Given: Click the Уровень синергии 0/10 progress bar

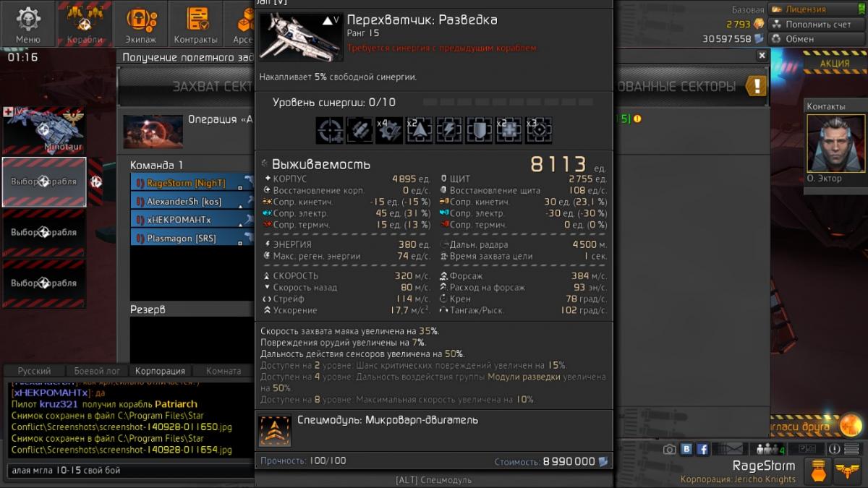Looking at the screenshot, I should coord(508,103).
